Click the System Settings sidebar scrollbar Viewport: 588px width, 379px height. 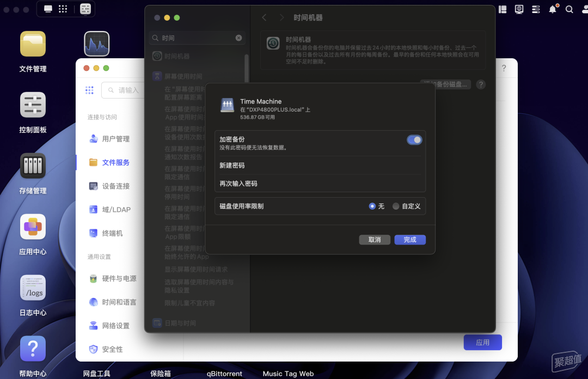pos(247,69)
